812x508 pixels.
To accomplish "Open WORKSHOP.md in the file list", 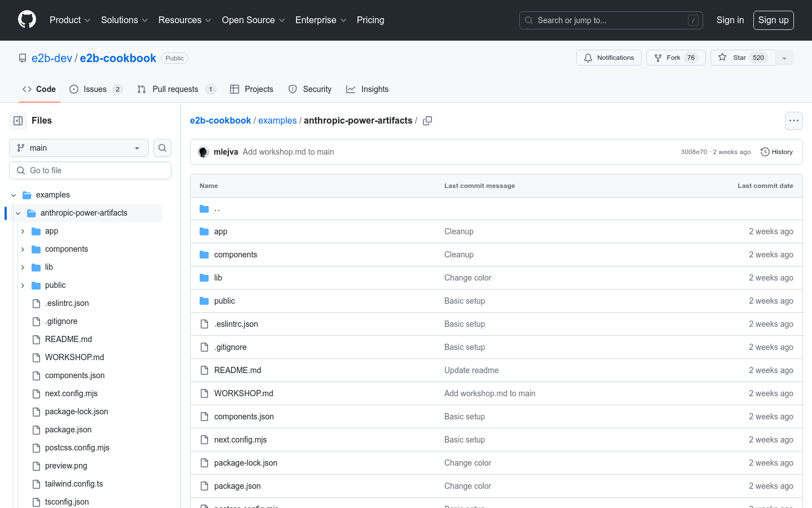I will click(244, 393).
